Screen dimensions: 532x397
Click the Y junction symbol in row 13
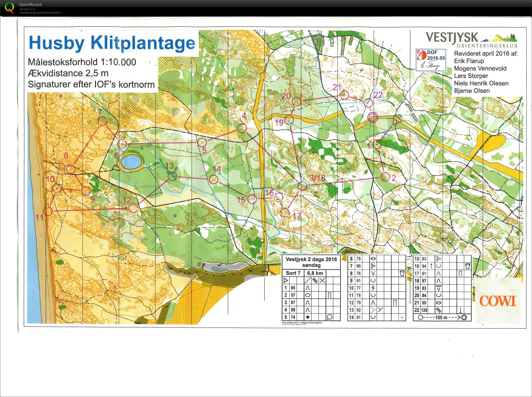tap(381, 310)
